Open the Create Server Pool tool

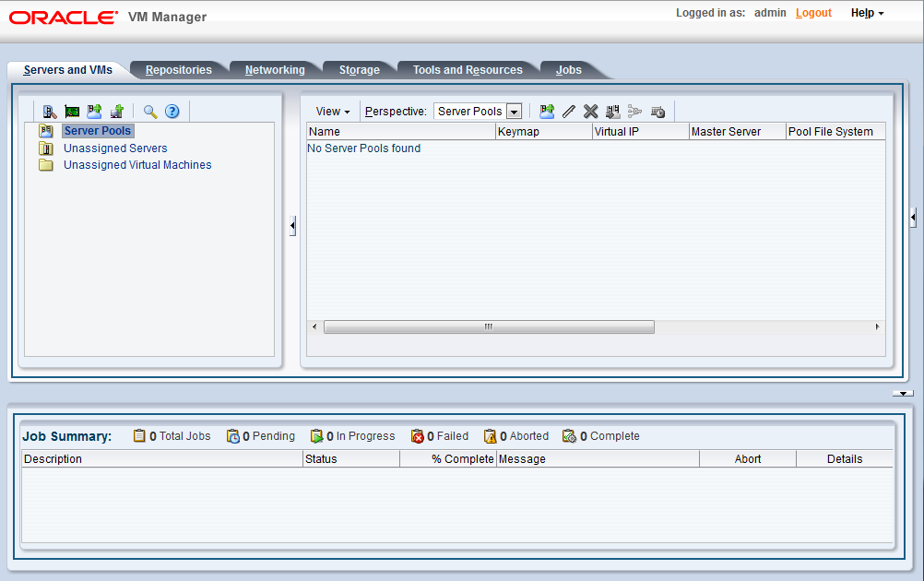pyautogui.click(x=94, y=111)
